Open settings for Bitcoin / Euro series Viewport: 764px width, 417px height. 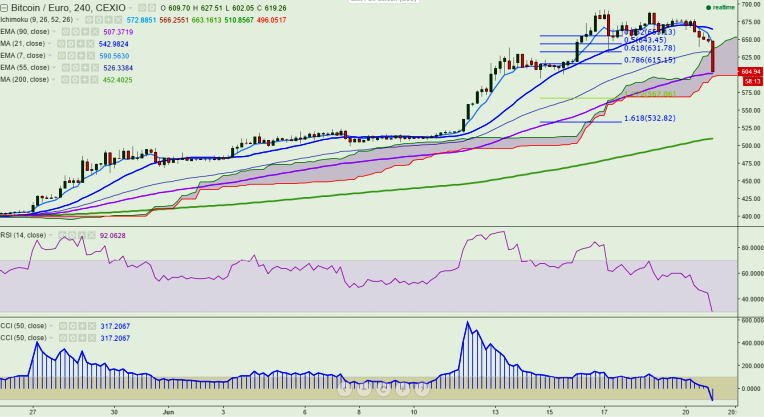152,8
